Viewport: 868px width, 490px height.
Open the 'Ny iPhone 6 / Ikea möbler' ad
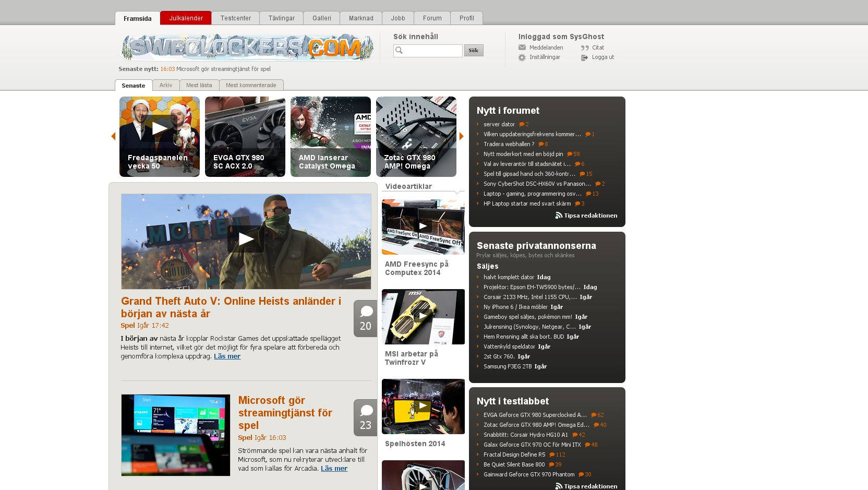point(515,307)
